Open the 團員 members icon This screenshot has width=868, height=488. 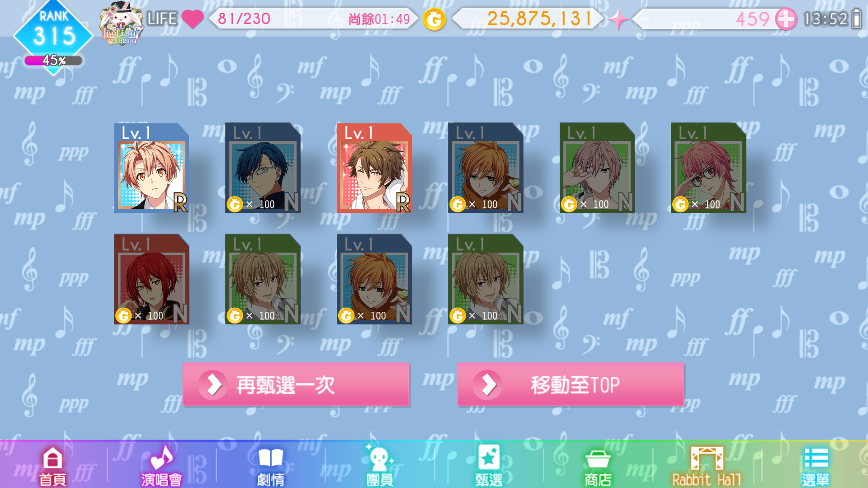coord(380,465)
